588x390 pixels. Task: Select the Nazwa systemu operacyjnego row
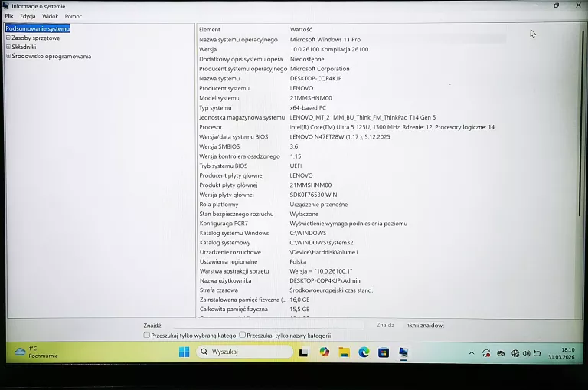[351, 39]
